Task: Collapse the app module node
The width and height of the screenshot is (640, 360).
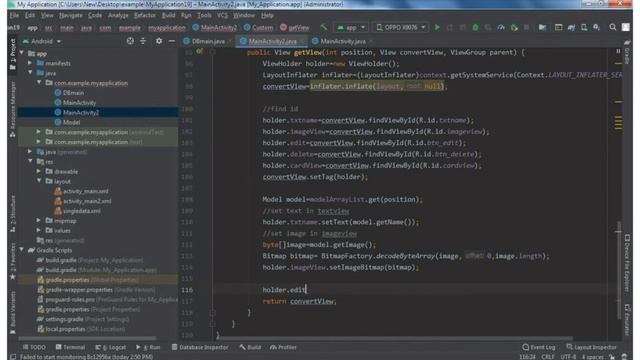Action: pos(22,53)
